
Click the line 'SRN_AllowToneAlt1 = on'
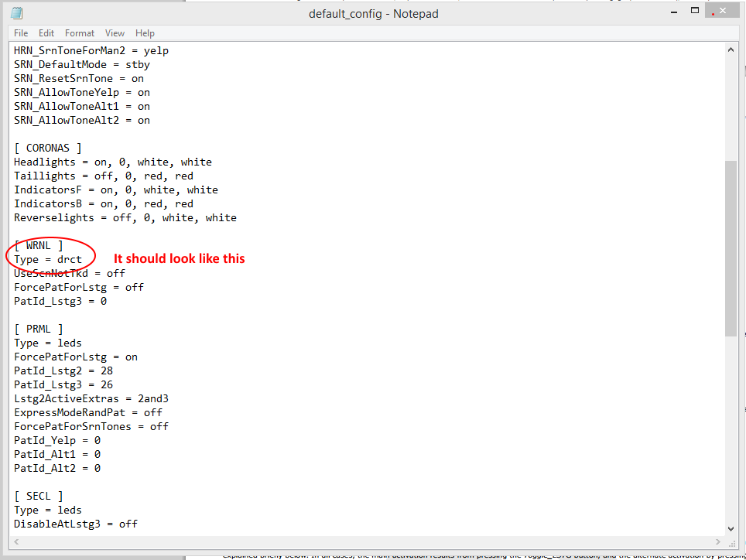[x=82, y=107]
